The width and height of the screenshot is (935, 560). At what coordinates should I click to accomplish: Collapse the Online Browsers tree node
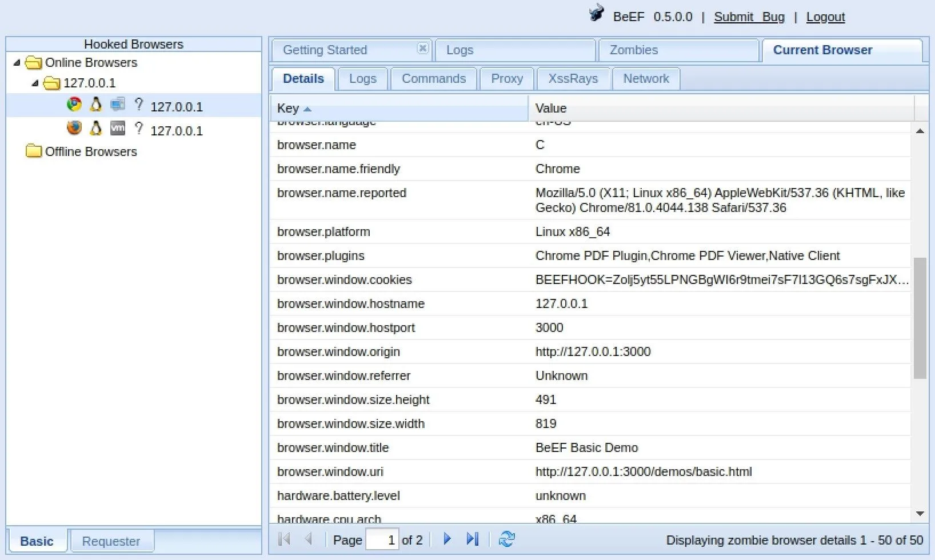17,62
